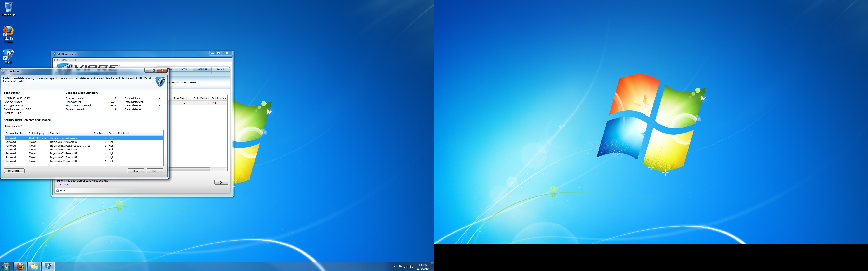Click the HELP question mark icon
The image size is (868, 271).
58,191
